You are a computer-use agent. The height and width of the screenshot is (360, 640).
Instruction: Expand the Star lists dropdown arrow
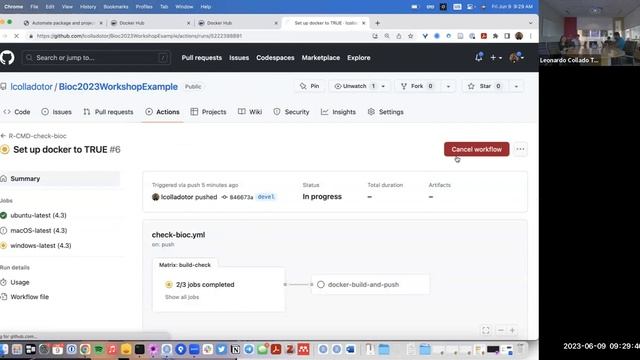pyautogui.click(x=516, y=86)
